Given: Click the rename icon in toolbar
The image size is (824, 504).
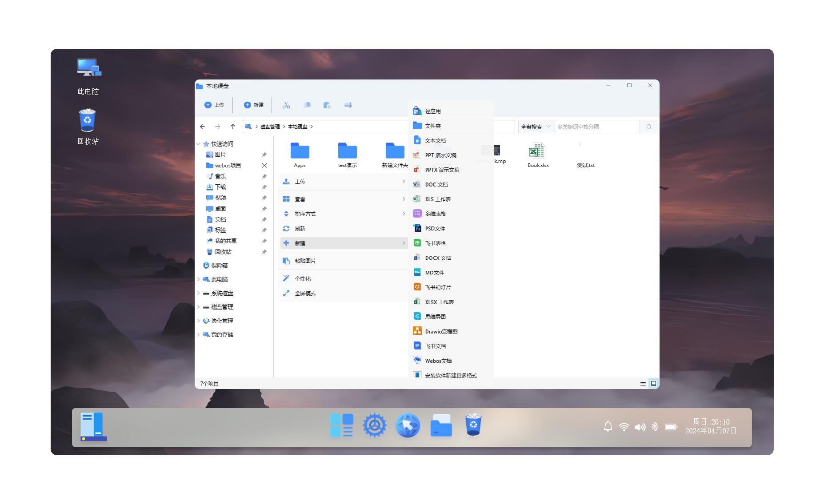Looking at the screenshot, I should coord(348,105).
